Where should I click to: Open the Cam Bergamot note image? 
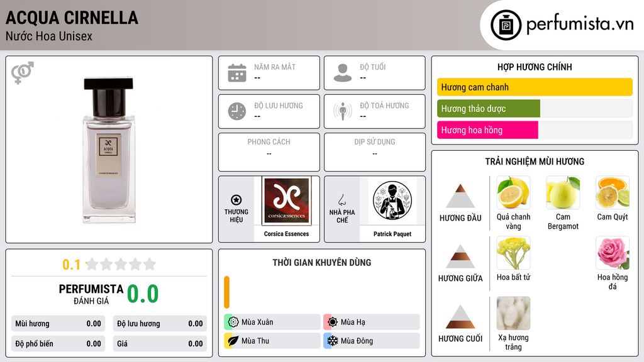coord(563,192)
